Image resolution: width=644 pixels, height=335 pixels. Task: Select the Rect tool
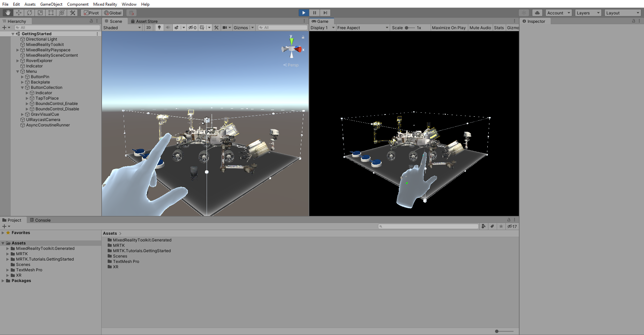pyautogui.click(x=51, y=13)
